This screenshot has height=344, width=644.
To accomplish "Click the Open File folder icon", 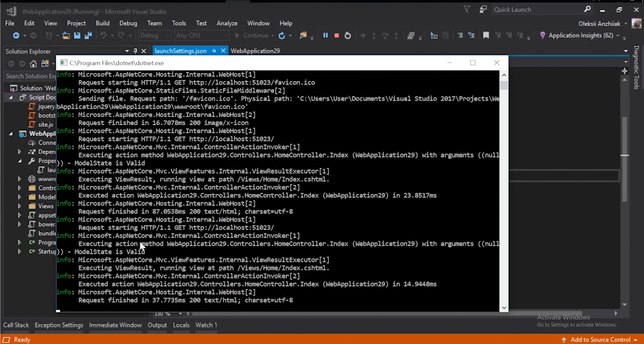I will tap(66, 36).
